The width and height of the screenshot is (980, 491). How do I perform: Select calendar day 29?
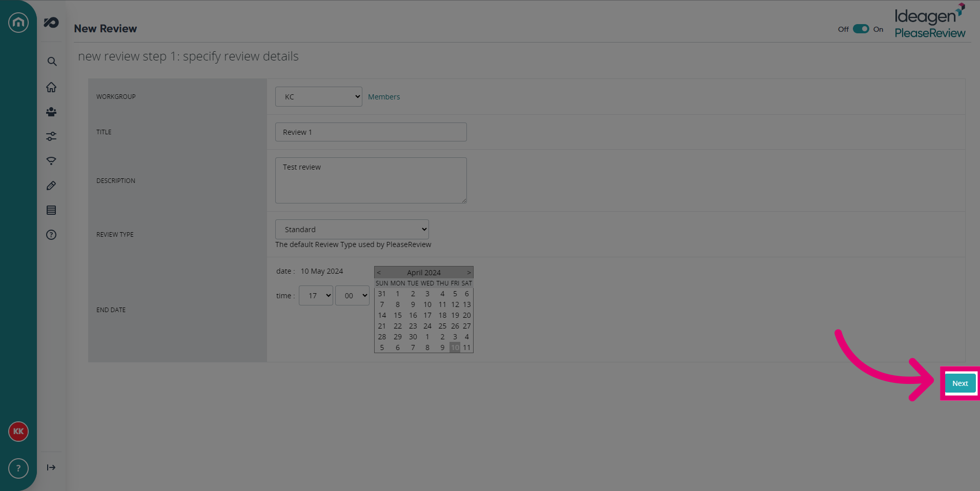pyautogui.click(x=398, y=337)
